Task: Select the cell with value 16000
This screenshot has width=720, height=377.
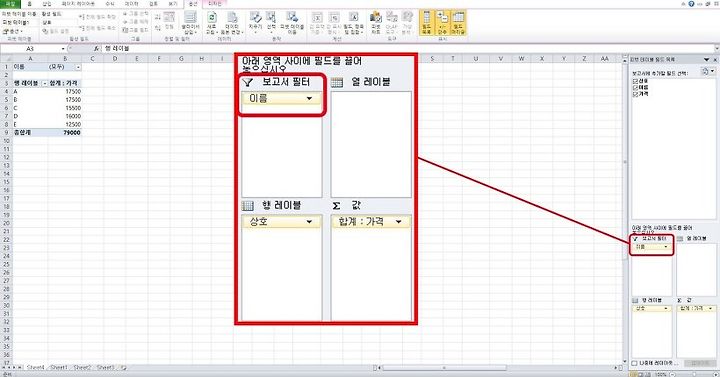Action: [x=64, y=116]
